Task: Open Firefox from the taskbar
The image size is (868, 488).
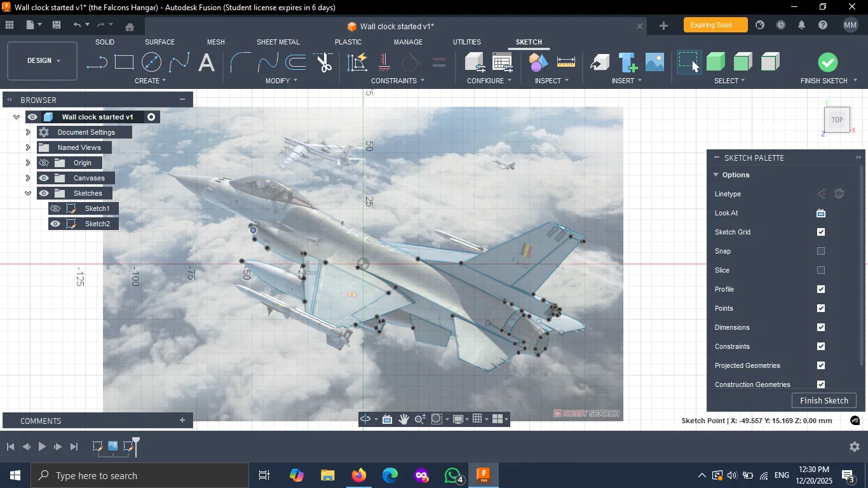Action: [x=359, y=475]
